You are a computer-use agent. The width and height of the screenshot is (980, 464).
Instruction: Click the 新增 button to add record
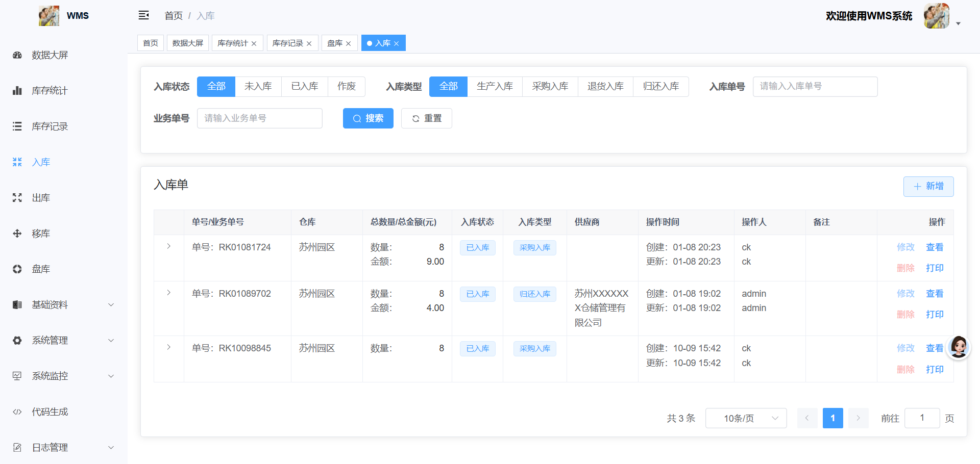[928, 186]
